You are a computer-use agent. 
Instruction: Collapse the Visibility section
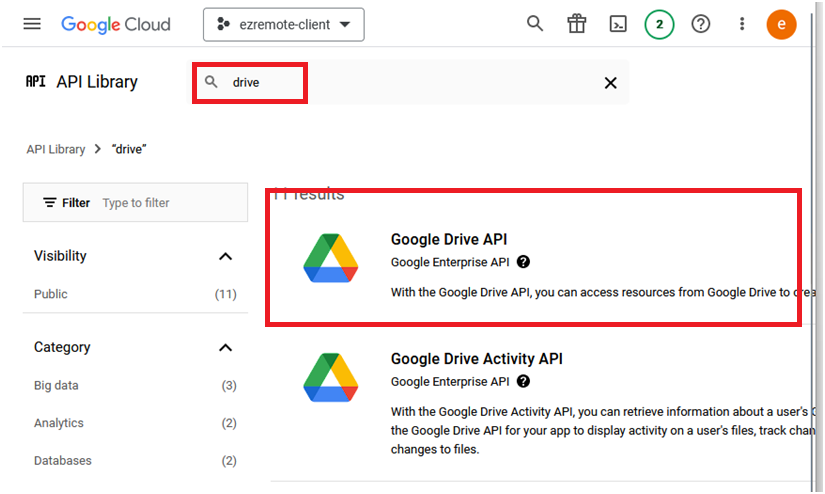[x=225, y=256]
